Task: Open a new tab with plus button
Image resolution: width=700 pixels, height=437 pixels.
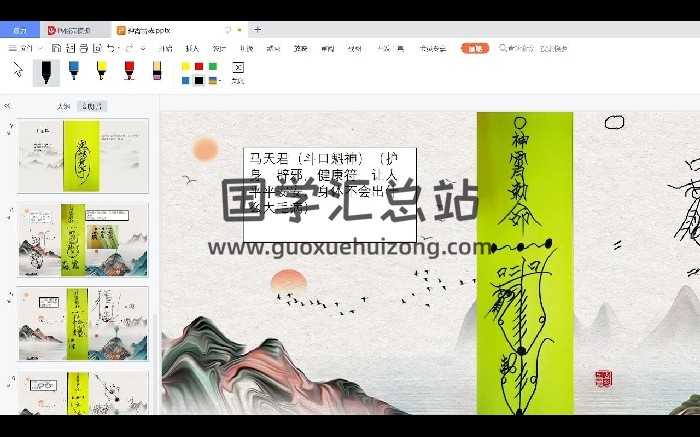Action: (x=257, y=30)
